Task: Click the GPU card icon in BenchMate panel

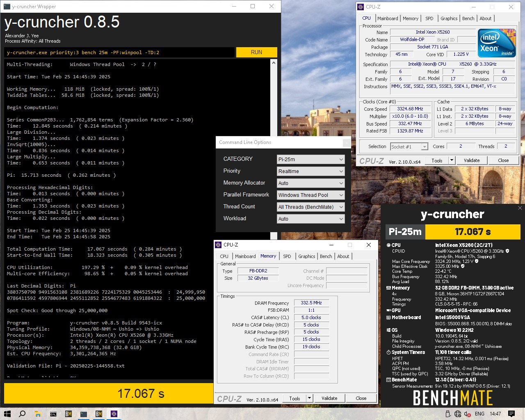Action: (x=388, y=310)
